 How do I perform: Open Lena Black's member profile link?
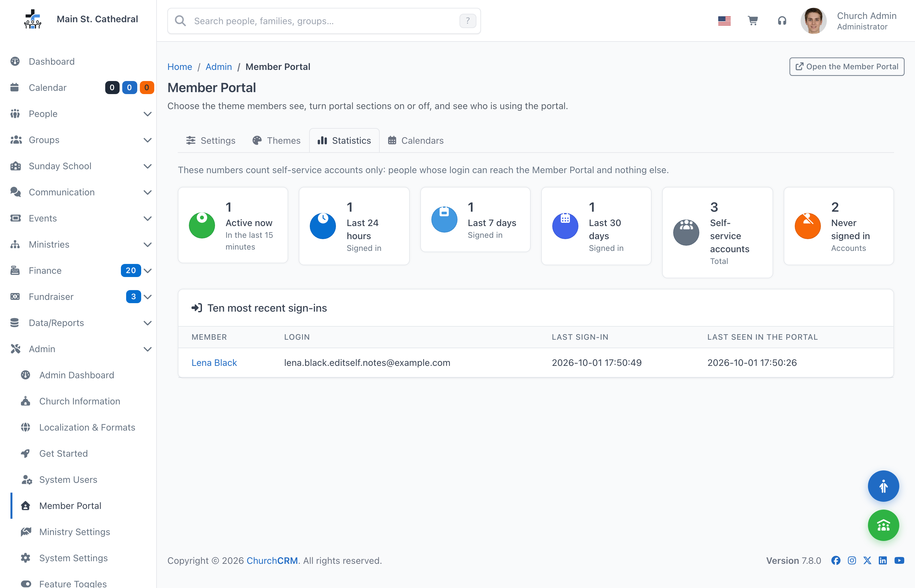pos(214,363)
